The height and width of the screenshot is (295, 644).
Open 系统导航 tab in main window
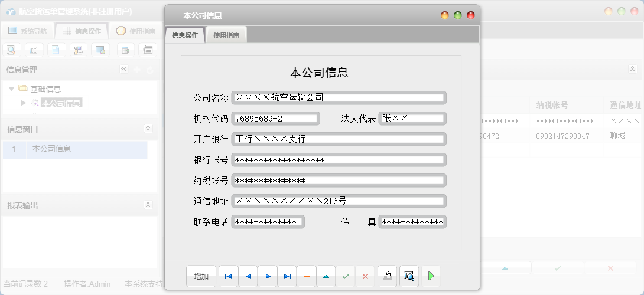tap(27, 31)
